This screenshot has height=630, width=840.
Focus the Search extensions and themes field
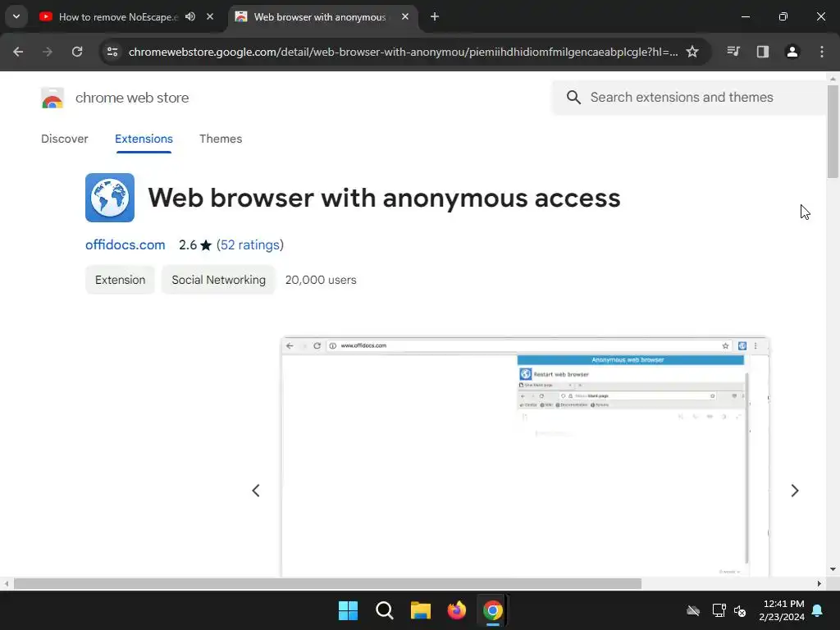coord(689,97)
